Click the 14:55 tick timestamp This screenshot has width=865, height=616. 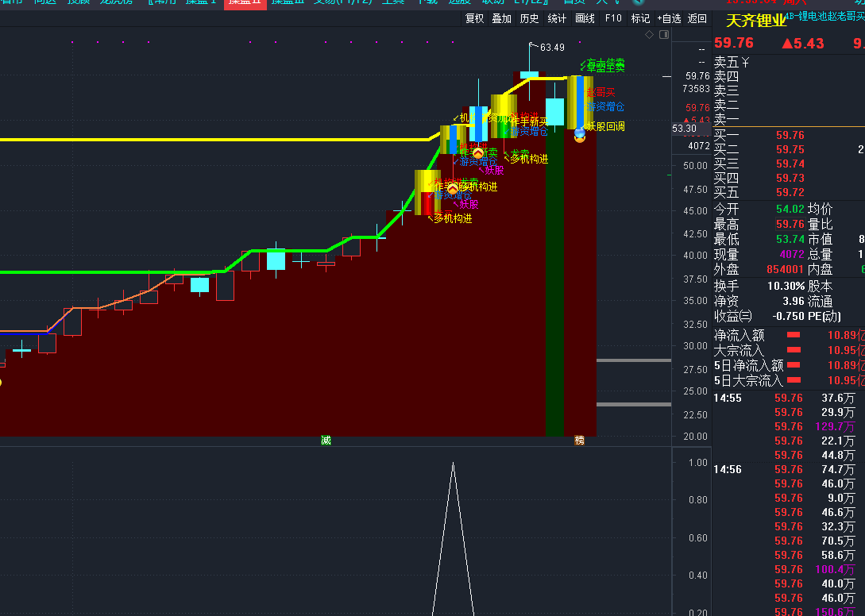tap(728, 398)
